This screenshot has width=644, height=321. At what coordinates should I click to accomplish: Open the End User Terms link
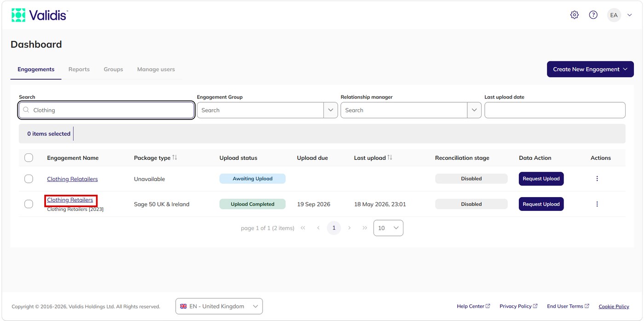568,306
